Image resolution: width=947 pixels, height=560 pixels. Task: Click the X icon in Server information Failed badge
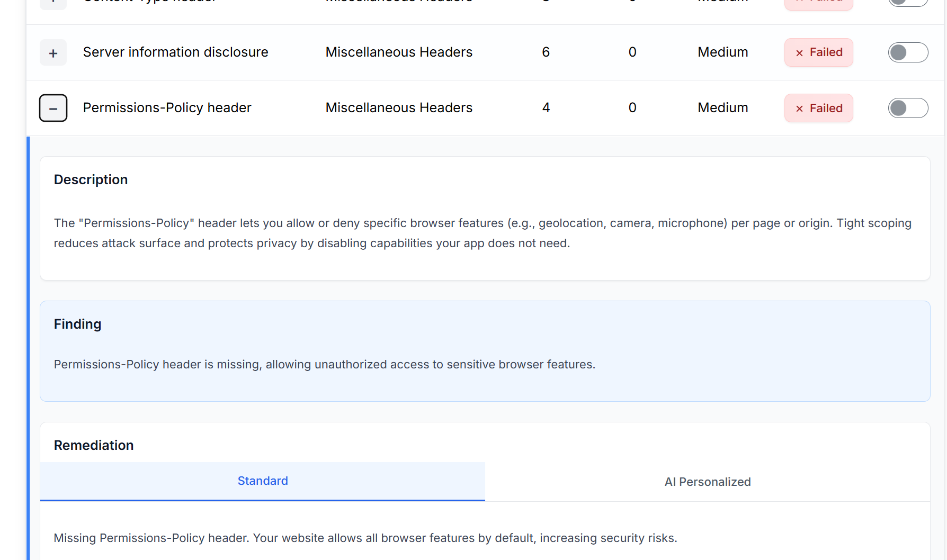[x=799, y=53]
